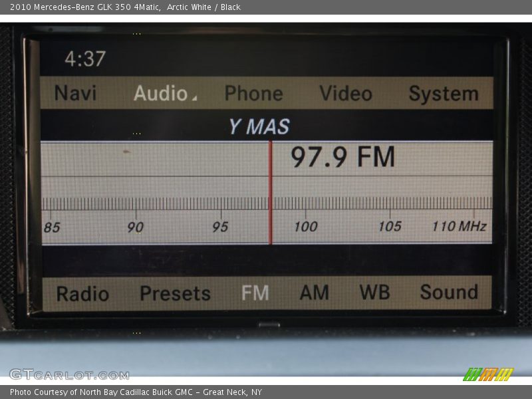Screen dimensions: 532x399
Task: Switch to the AM band
Action: point(314,293)
